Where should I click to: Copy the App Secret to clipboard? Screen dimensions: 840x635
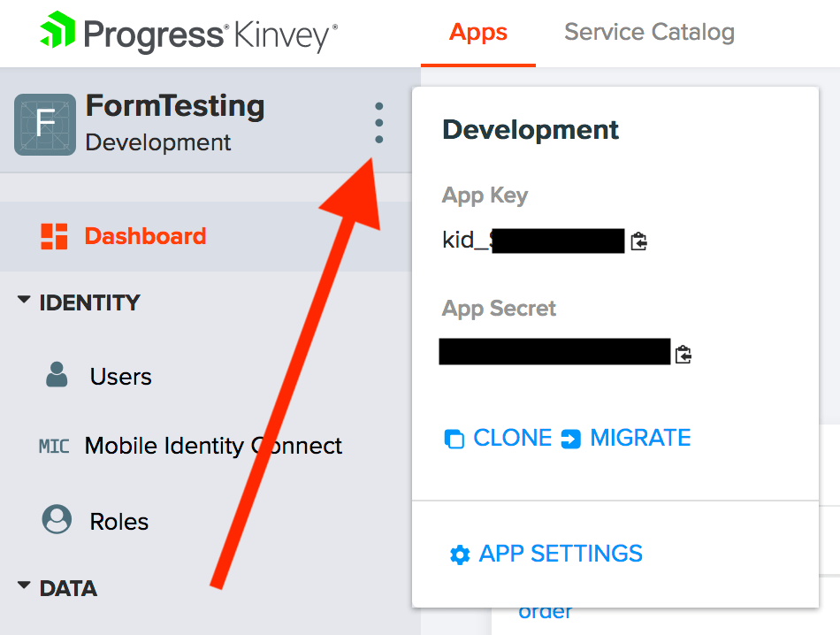pyautogui.click(x=683, y=354)
